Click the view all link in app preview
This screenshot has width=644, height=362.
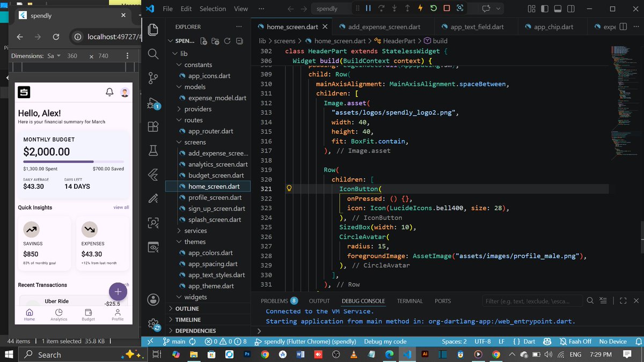click(x=121, y=207)
